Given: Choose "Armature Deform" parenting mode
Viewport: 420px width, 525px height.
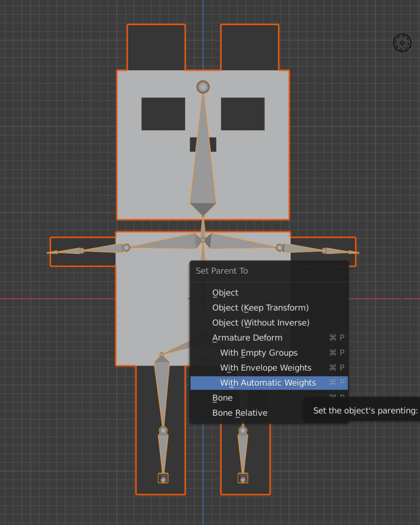Looking at the screenshot, I should pos(247,337).
